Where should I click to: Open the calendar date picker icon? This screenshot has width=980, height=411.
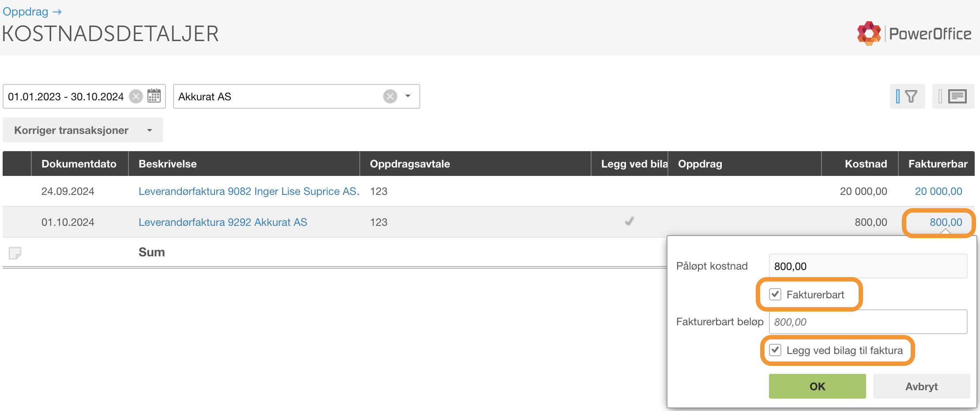click(x=154, y=96)
